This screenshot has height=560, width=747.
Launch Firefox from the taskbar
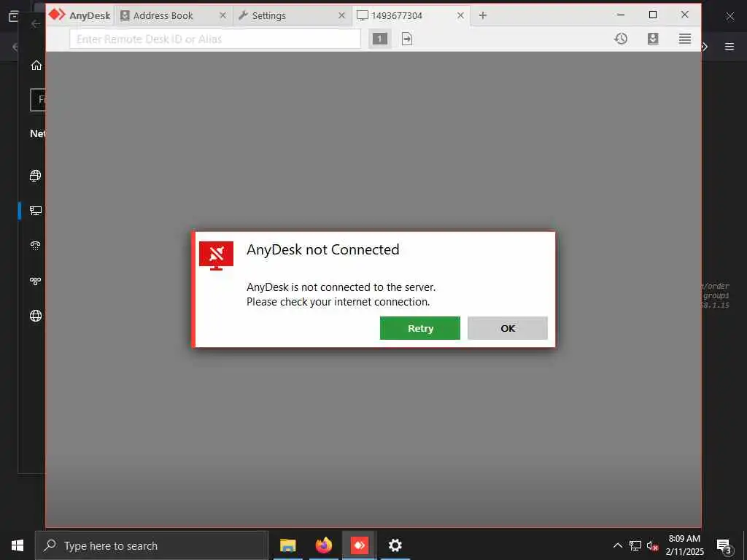323,545
